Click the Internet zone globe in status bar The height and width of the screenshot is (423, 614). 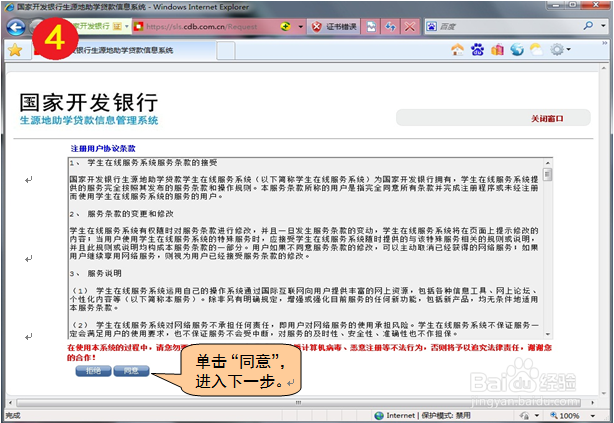(379, 416)
